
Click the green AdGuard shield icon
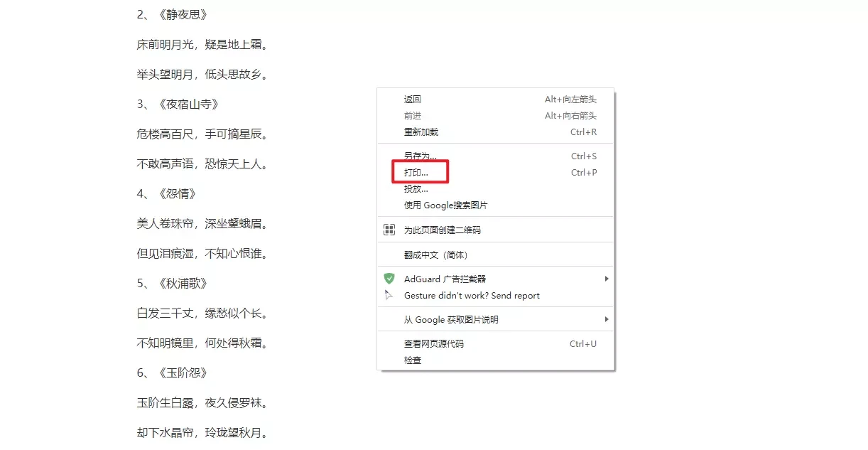click(389, 279)
